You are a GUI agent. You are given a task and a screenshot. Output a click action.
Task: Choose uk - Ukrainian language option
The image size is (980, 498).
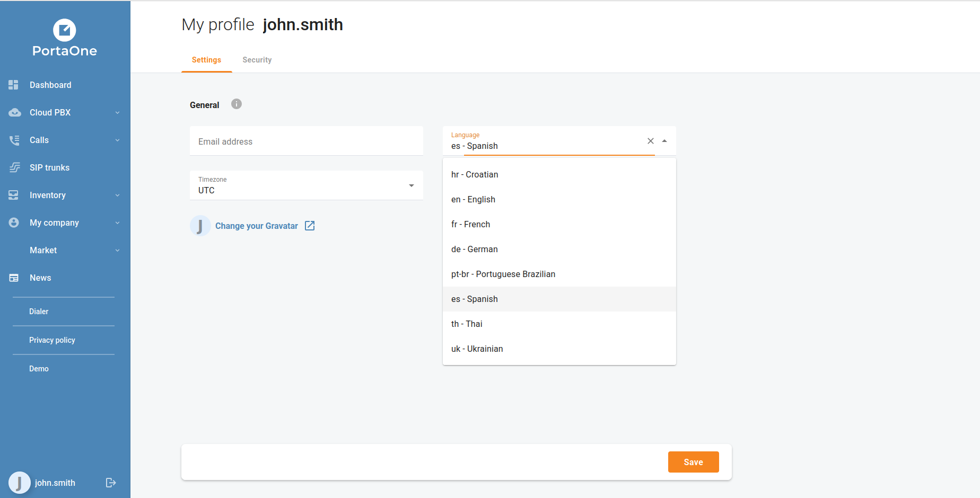477,349
